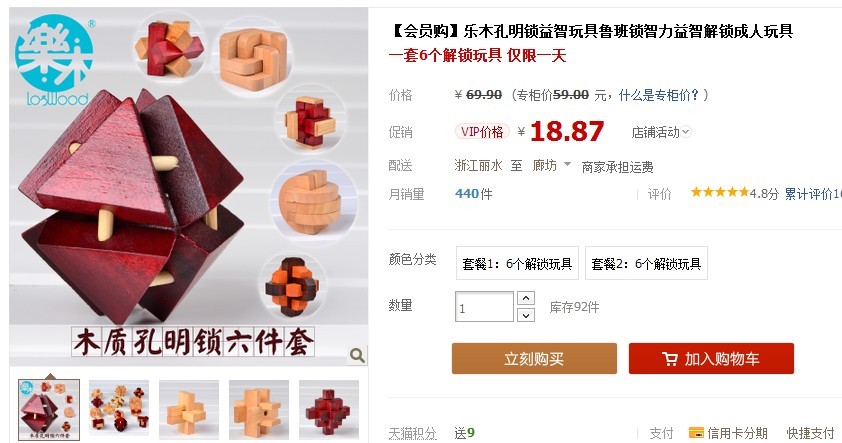842x443 pixels.
Task: Select the last dark red puzzle thumbnail
Action: point(329,410)
